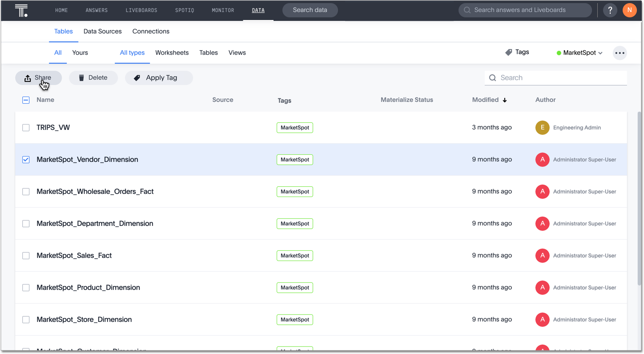The width and height of the screenshot is (644, 354).
Task: Check the TRIPS_VW row checkbox
Action: click(x=26, y=128)
